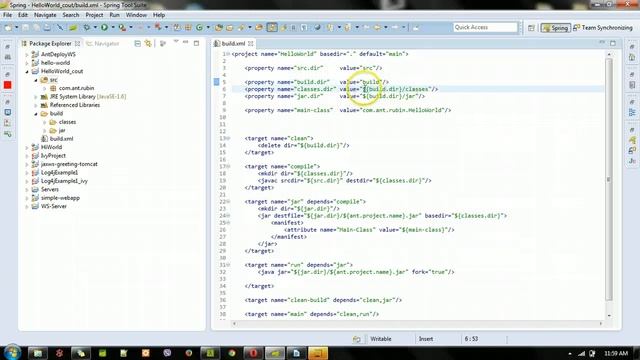Screen dimensions: 640x360
Task: Select the jaxws-greeting-tomcat project
Action: (69, 164)
